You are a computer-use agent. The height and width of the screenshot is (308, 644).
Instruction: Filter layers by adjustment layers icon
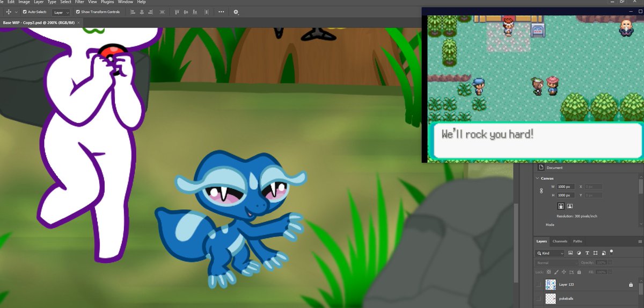point(579,253)
